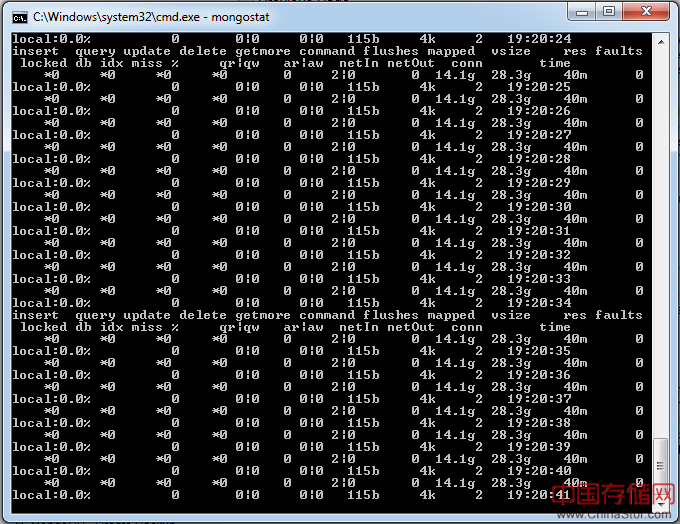
Task: Click the second 'netOut' header near the bottom
Action: [x=411, y=327]
